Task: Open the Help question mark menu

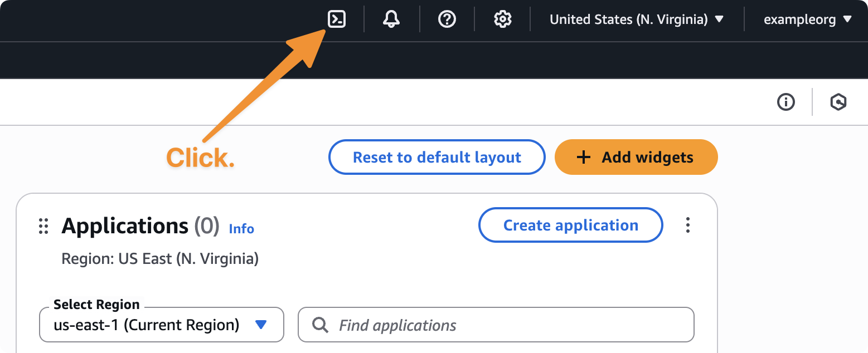Action: 446,19
